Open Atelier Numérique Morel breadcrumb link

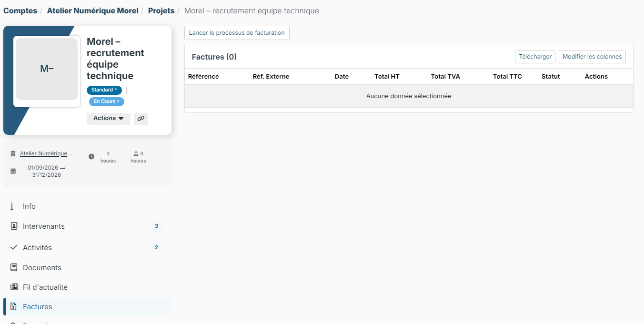coord(92,10)
